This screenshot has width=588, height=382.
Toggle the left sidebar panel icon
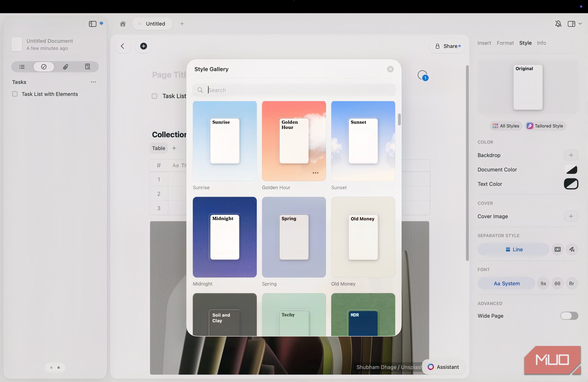point(92,24)
